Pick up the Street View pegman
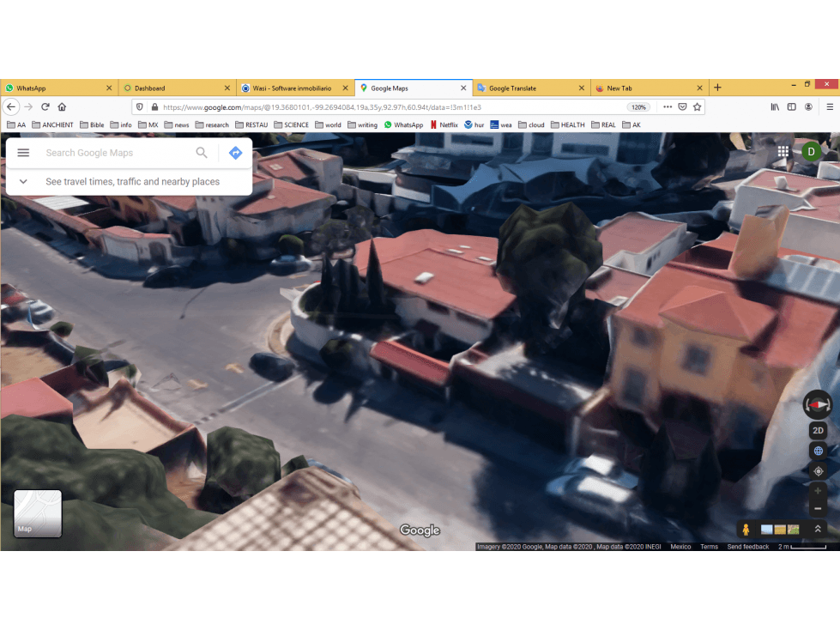840x630 pixels. (x=746, y=530)
